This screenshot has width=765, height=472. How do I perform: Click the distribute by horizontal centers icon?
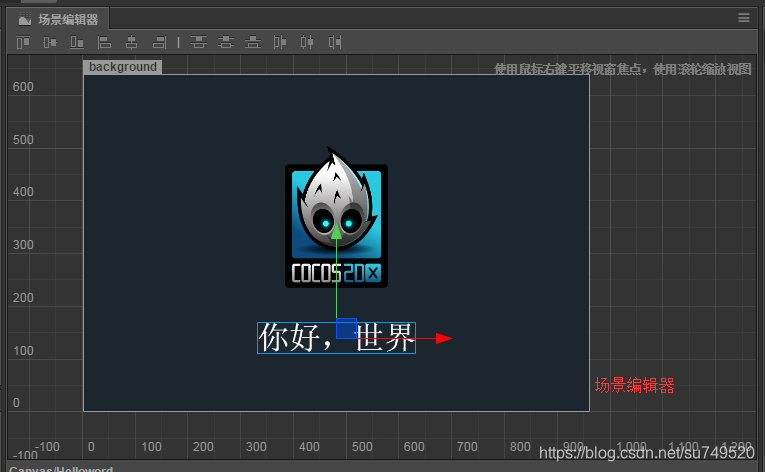pos(307,42)
